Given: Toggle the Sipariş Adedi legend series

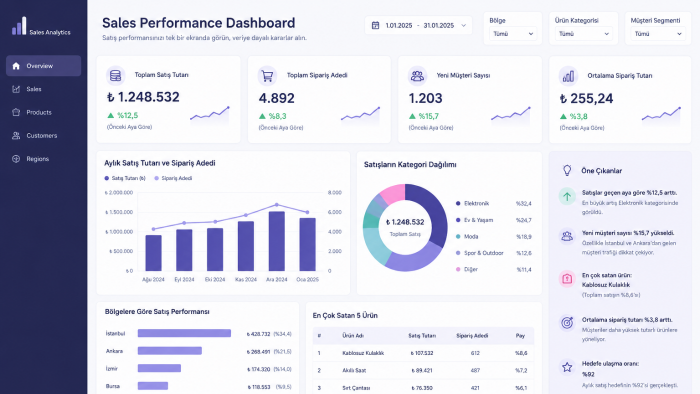Looking at the screenshot, I should (x=173, y=178).
